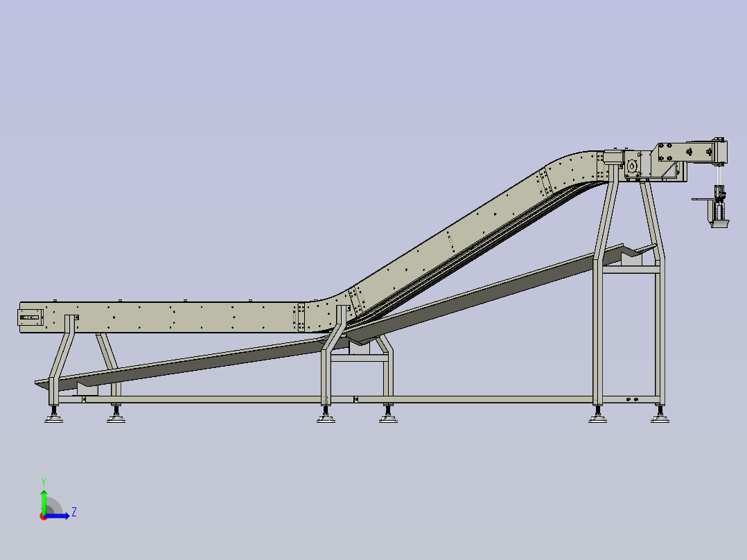Click the 'Y' axis label
This screenshot has width=747, height=560.
[44, 482]
